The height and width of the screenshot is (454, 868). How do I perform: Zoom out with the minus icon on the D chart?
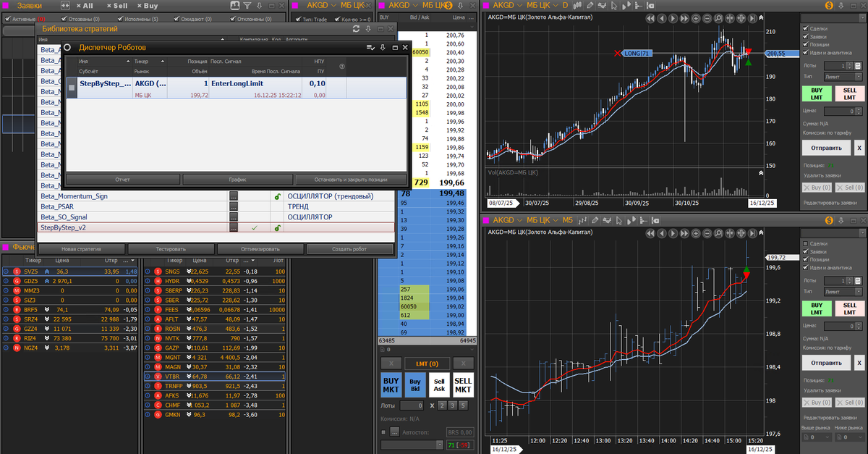[x=707, y=18]
